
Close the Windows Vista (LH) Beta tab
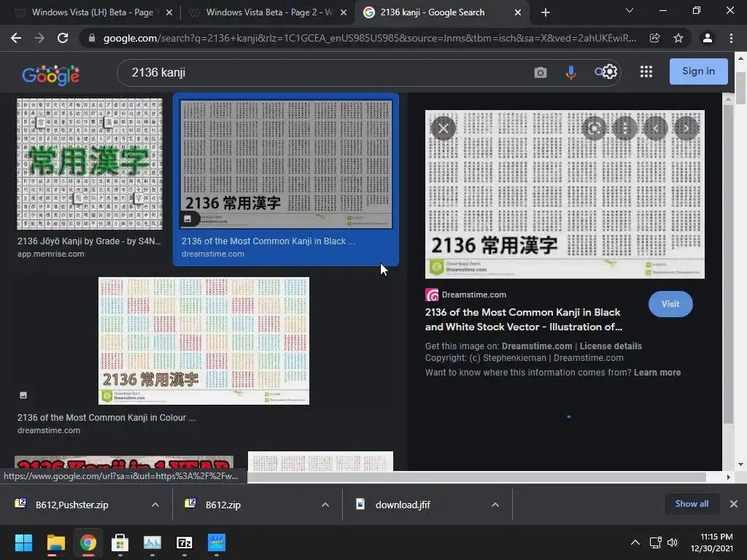pos(169,12)
